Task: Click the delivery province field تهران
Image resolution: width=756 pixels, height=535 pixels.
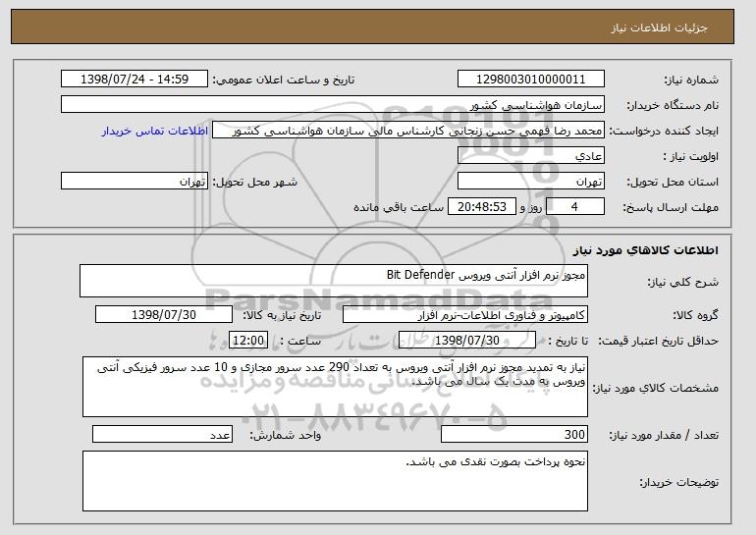Action: tap(531, 182)
